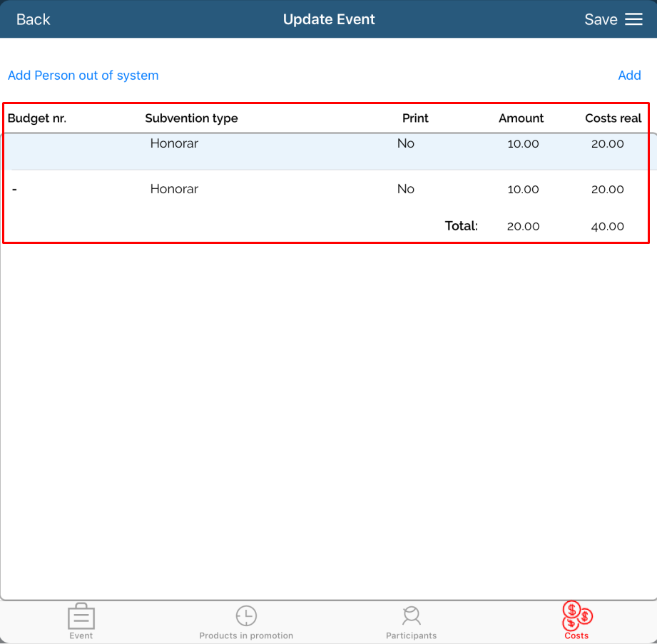Click the Costs real column header
Viewport: 657px width, 644px height.
pyautogui.click(x=613, y=118)
